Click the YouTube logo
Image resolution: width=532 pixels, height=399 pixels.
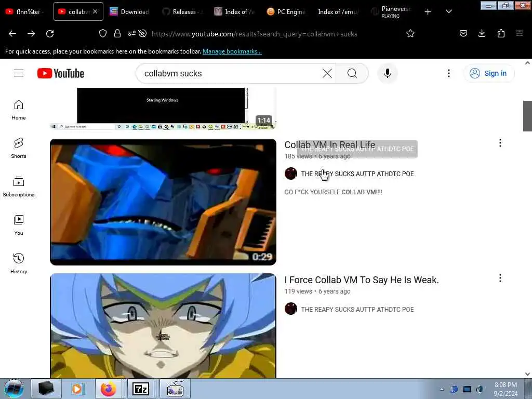pos(61,73)
